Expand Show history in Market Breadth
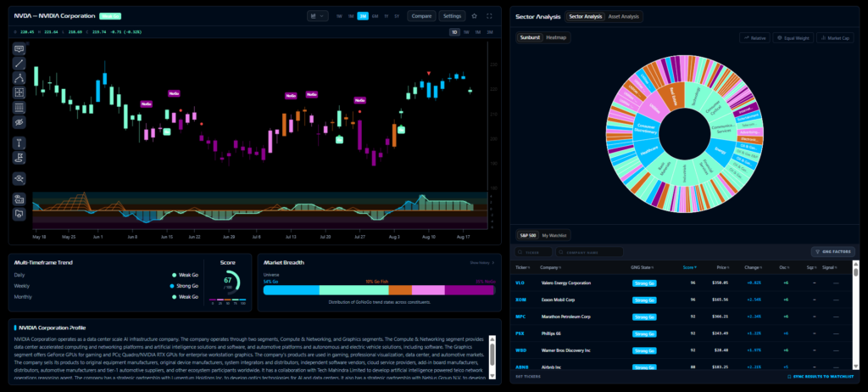868x392 pixels. coord(482,263)
